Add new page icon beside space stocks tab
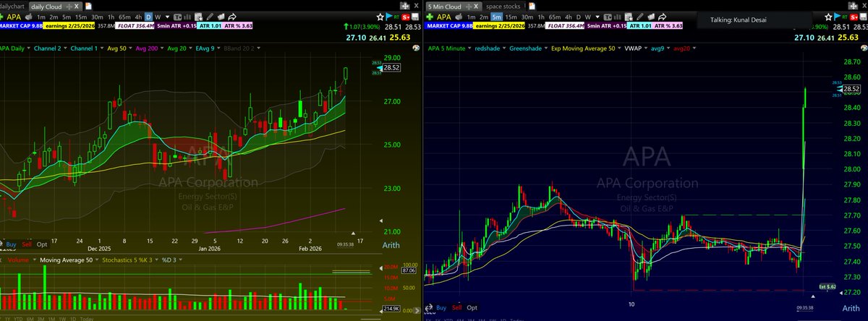 coord(532,7)
